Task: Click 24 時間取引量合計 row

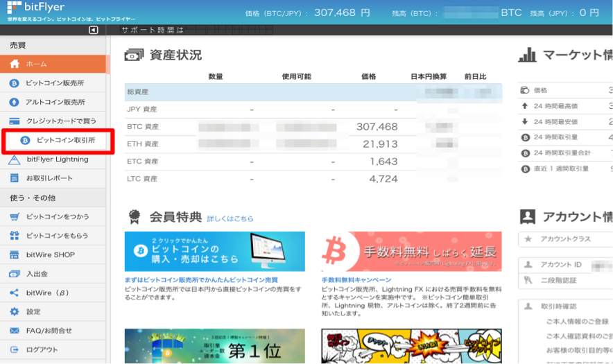Action: click(x=565, y=153)
